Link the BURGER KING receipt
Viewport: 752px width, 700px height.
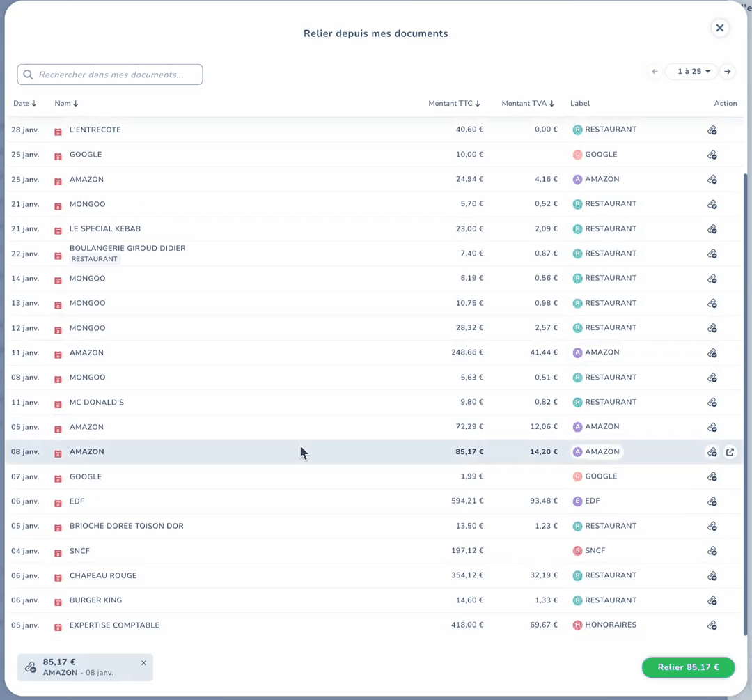(x=712, y=600)
